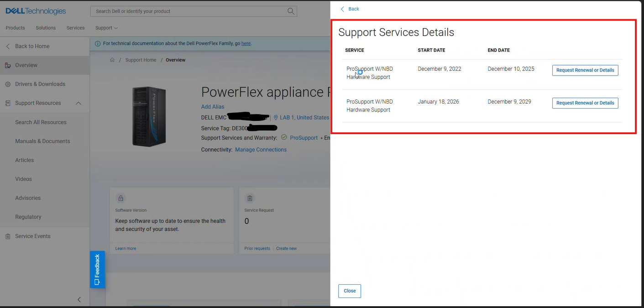Click Add Alias link
This screenshot has width=644, height=308.
pyautogui.click(x=213, y=107)
